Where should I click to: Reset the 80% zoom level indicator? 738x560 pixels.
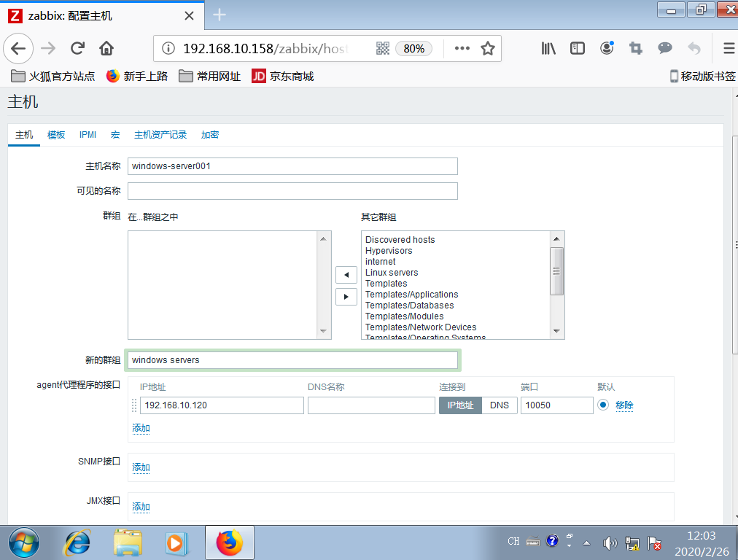[413, 48]
